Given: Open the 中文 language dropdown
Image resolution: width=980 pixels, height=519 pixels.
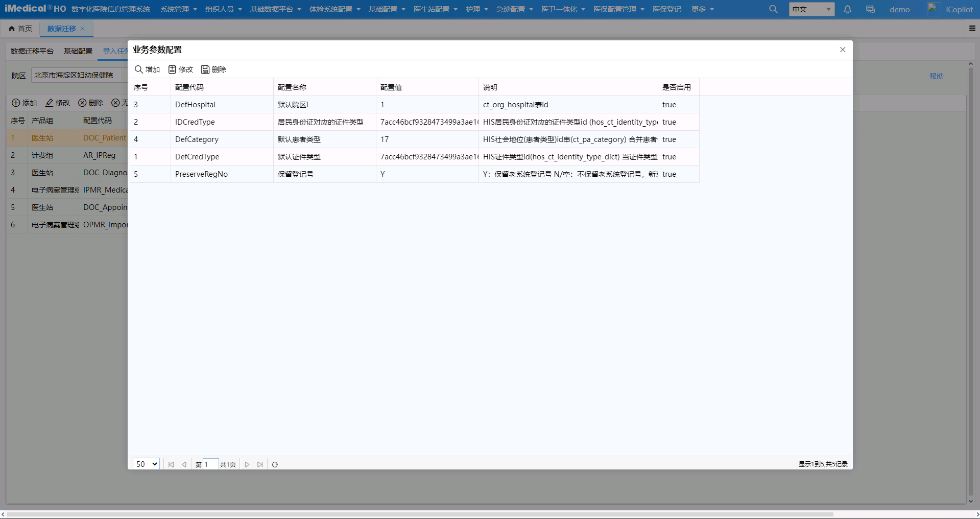Looking at the screenshot, I should 811,9.
